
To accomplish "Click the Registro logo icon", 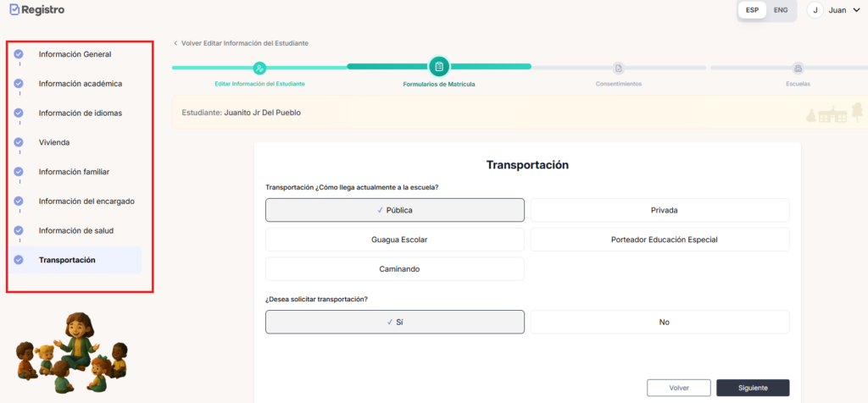I will pyautogui.click(x=14, y=10).
